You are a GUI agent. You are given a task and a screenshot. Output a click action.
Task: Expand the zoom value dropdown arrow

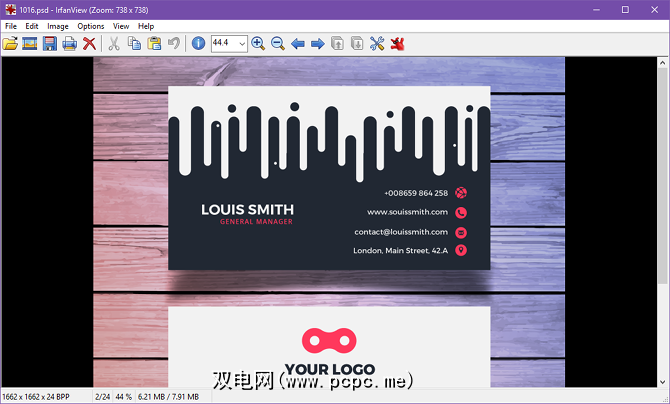click(242, 43)
